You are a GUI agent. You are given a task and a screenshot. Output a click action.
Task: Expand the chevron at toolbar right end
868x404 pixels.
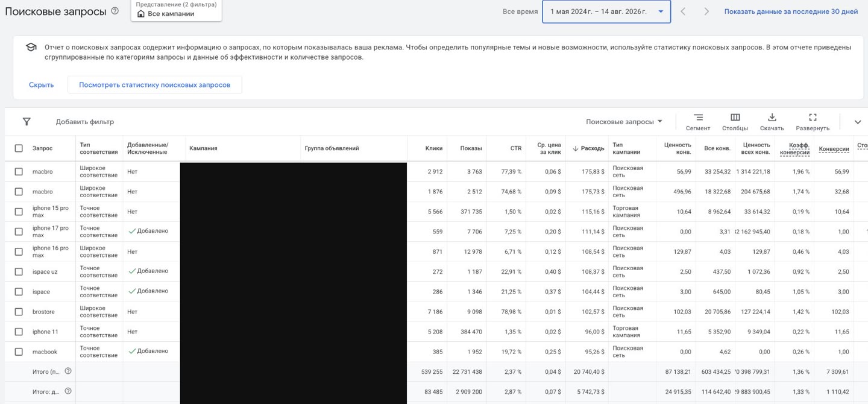click(858, 122)
